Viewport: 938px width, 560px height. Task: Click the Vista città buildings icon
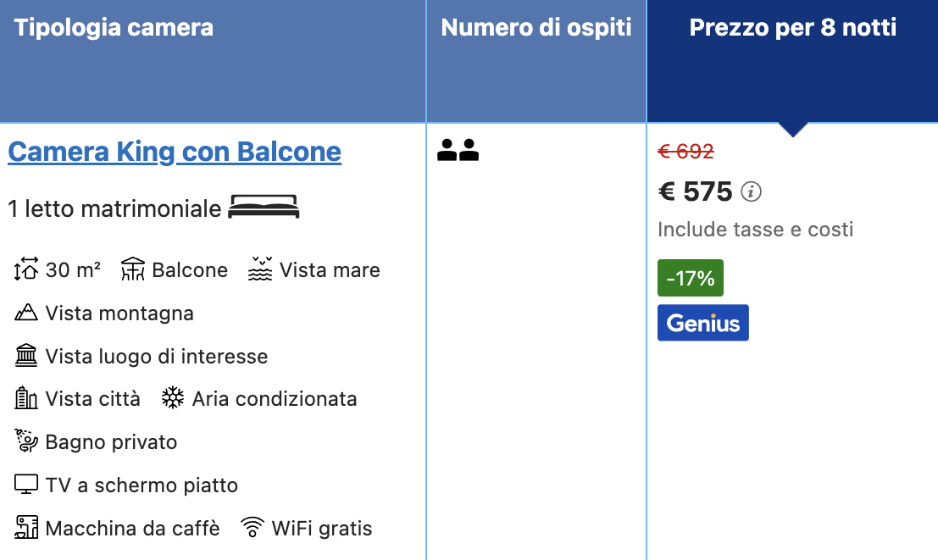click(26, 399)
